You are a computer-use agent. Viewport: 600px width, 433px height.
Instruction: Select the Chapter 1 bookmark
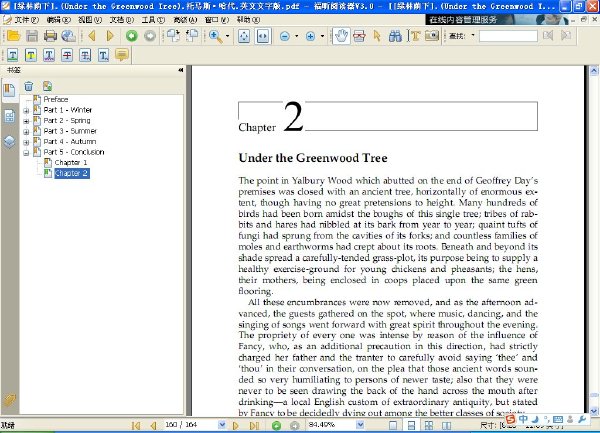71,163
